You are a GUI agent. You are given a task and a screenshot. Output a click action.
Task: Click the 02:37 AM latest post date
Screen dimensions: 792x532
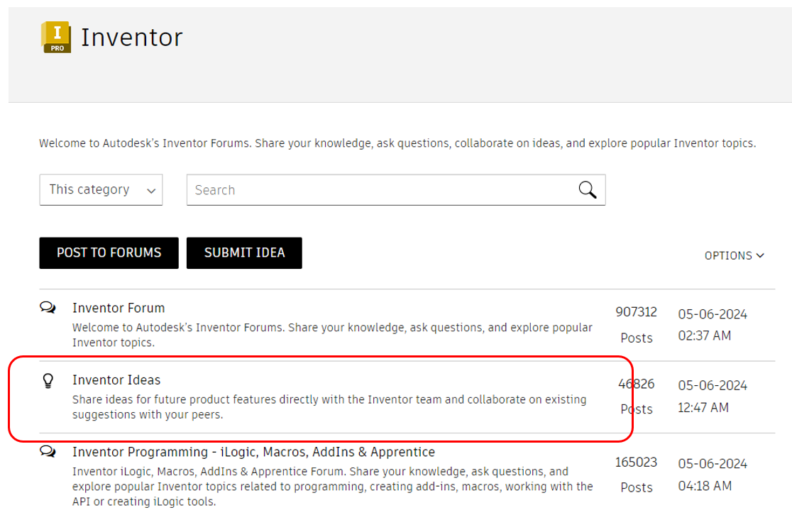[704, 336]
